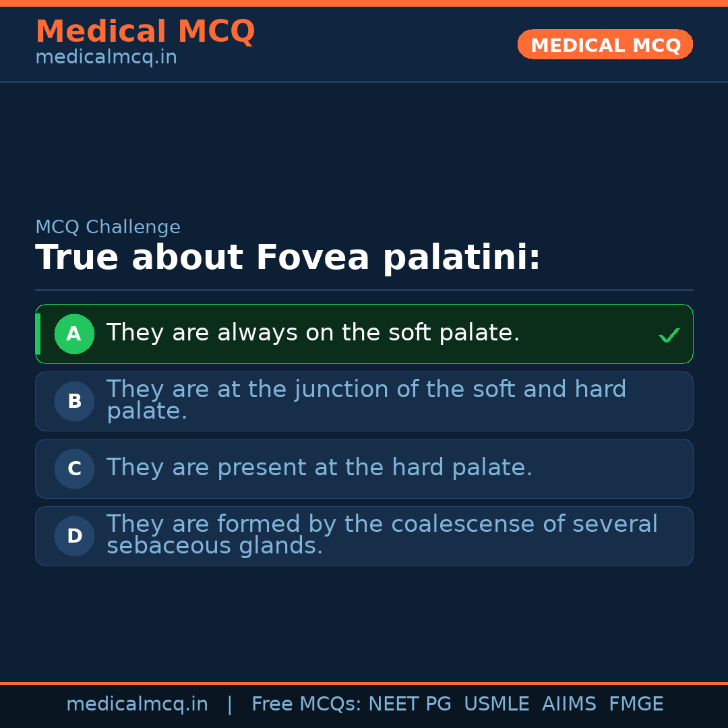Click the circled letter B badge
The image size is (728, 728).
click(x=74, y=401)
